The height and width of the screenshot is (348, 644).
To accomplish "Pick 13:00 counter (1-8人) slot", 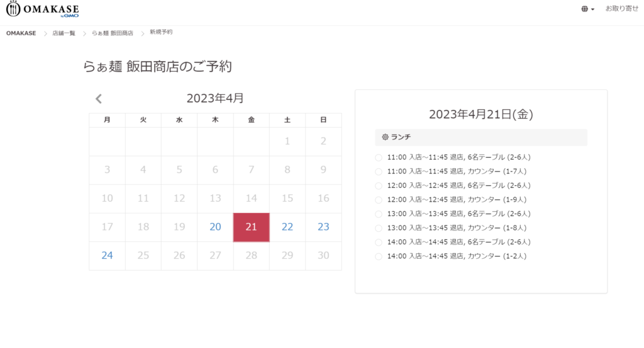I will (379, 228).
